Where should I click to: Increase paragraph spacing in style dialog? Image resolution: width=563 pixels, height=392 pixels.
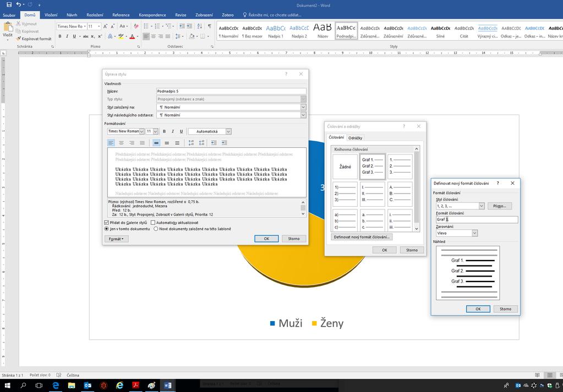click(191, 143)
